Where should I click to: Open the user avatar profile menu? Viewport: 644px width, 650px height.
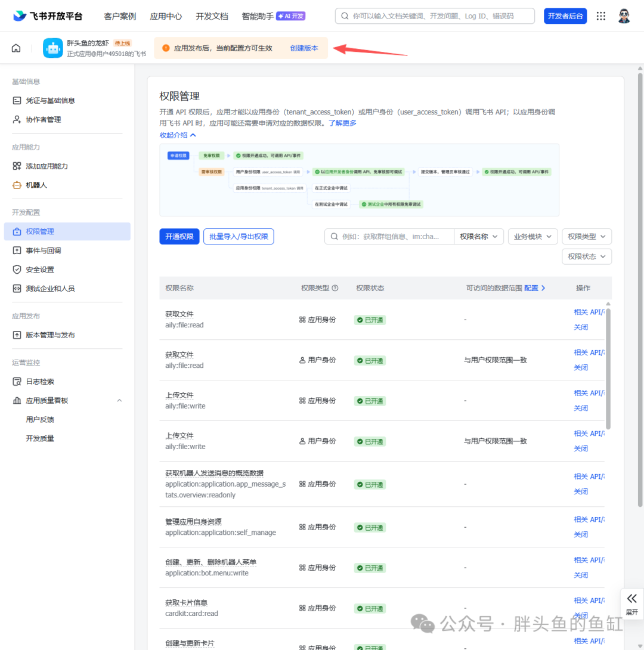624,16
